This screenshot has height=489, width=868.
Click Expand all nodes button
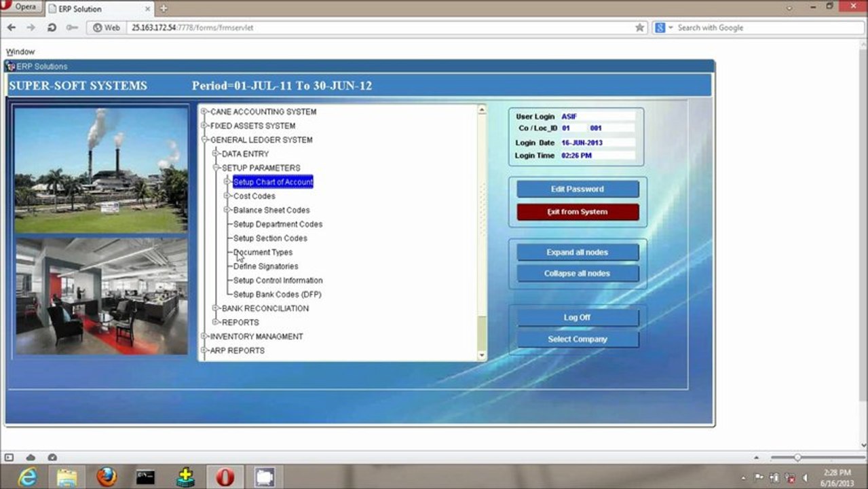(x=578, y=252)
